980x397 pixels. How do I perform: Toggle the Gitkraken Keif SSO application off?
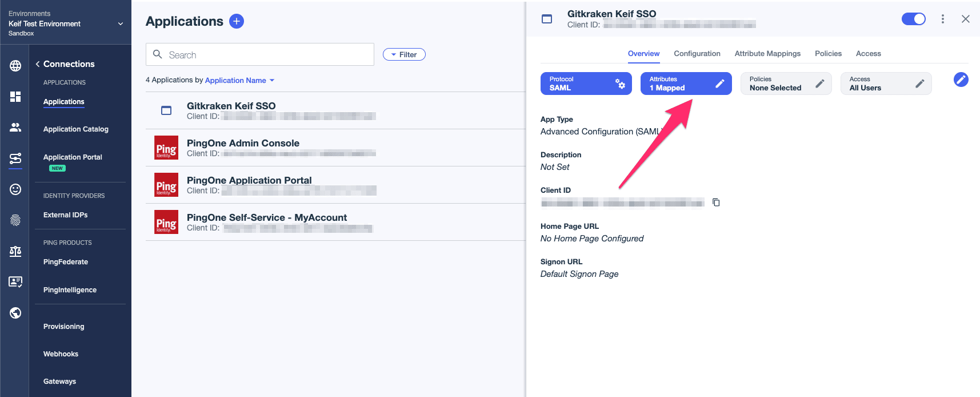click(914, 19)
